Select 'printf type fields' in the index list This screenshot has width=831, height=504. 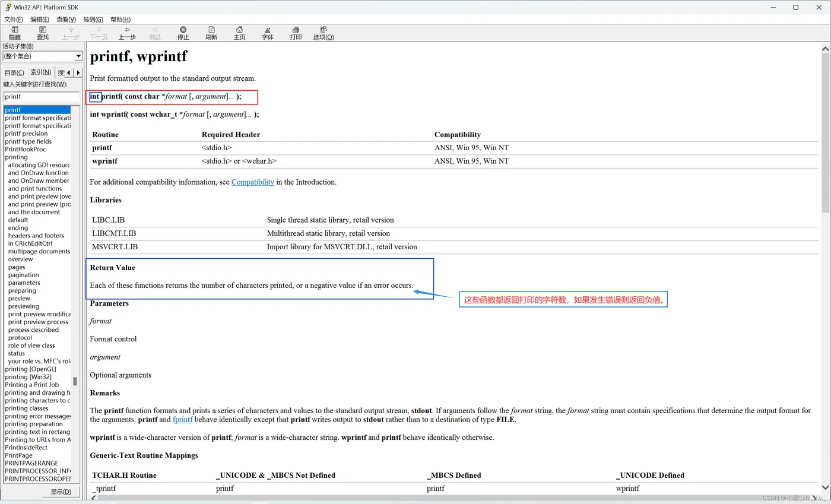pos(28,141)
